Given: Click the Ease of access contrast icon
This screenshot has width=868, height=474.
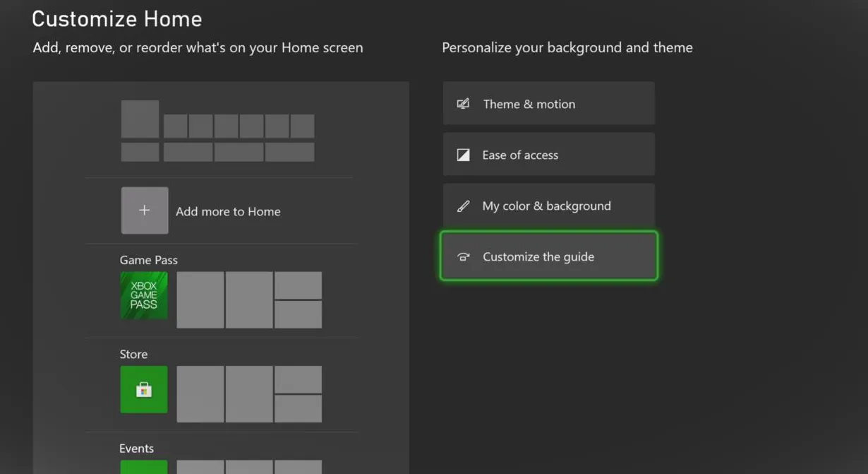Looking at the screenshot, I should [x=463, y=155].
